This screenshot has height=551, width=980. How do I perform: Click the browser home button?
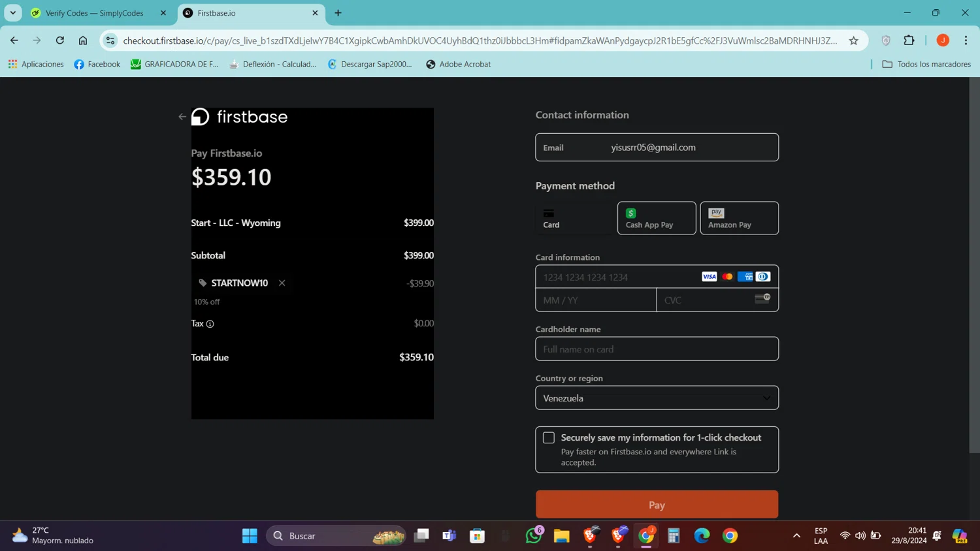pos(83,40)
